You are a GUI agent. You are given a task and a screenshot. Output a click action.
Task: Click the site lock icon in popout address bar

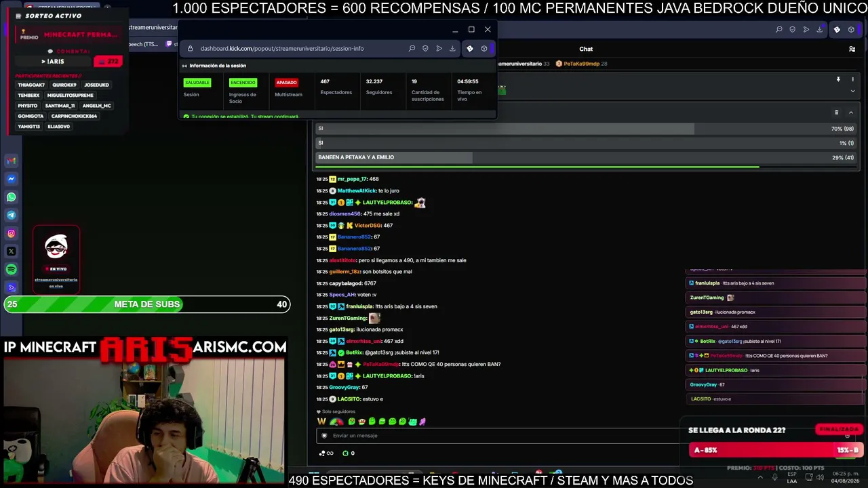coord(190,48)
